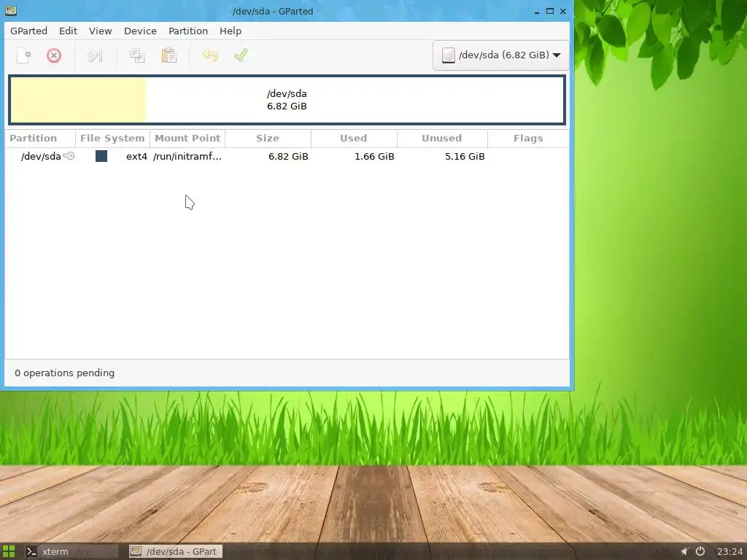This screenshot has height=560, width=747.
Task: Click the Unused column header
Action: (x=441, y=138)
